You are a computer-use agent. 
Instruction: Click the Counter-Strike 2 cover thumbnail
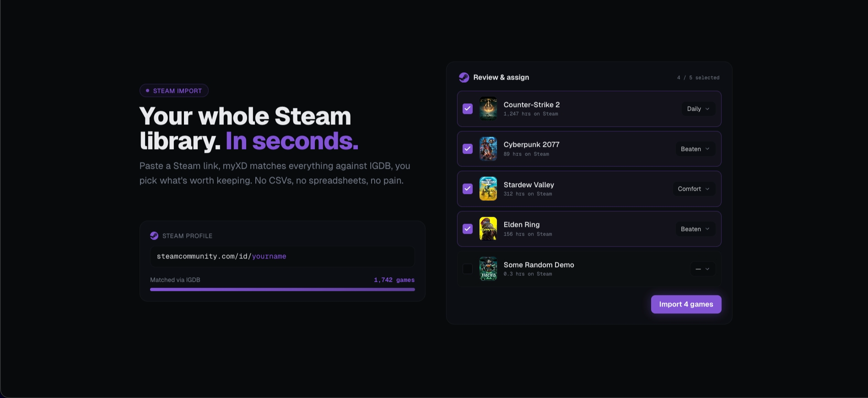click(x=488, y=108)
